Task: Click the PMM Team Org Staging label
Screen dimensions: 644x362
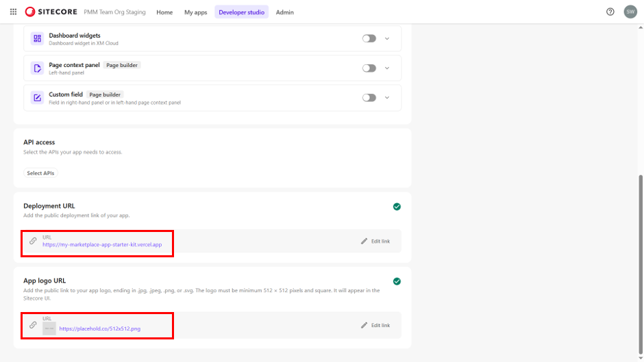Action: pos(114,12)
